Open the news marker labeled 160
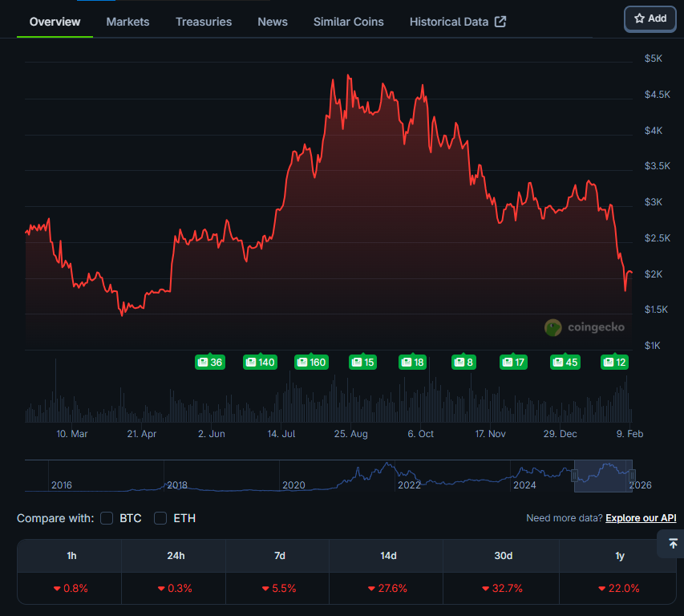Viewport: 684px width, 616px height. tap(311, 362)
